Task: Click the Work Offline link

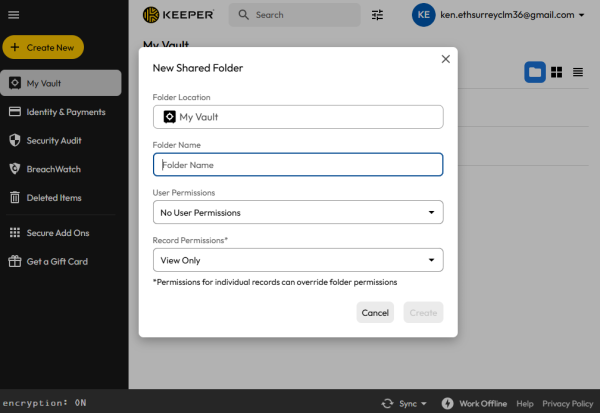Action: (483, 404)
